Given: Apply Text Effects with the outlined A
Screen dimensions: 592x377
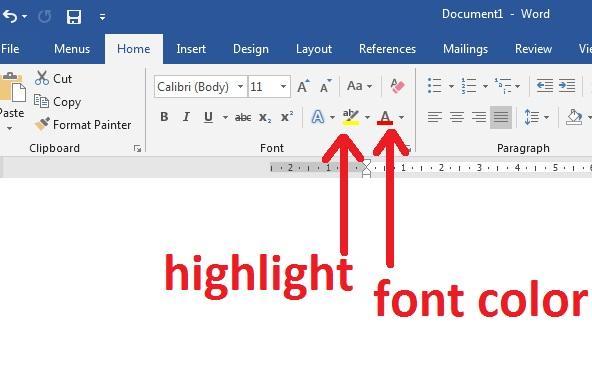Looking at the screenshot, I should (x=318, y=117).
